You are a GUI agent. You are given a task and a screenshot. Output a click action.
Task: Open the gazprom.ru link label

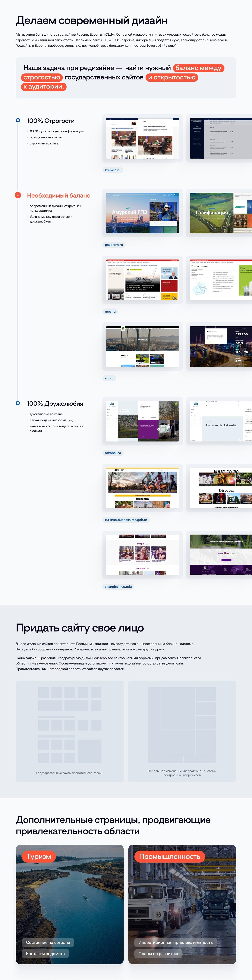click(114, 245)
